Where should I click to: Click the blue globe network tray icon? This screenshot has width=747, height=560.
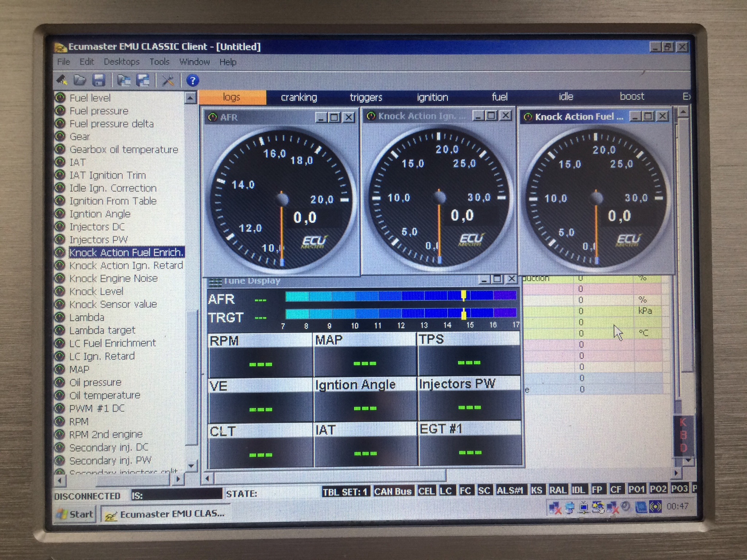569,507
